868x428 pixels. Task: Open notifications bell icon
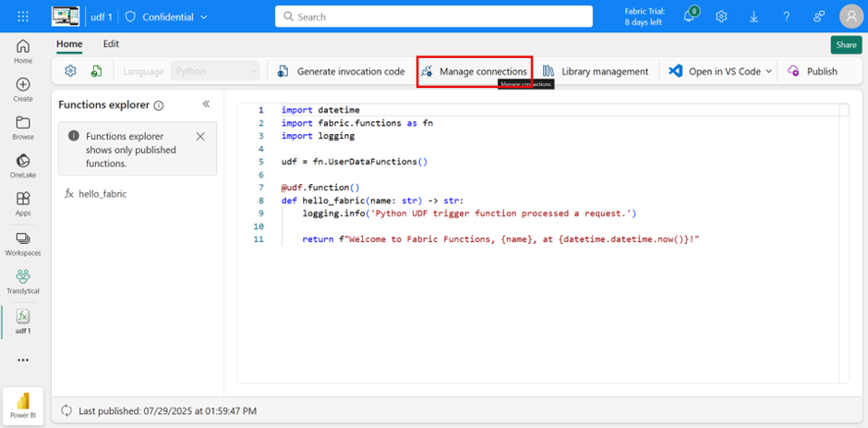[689, 17]
